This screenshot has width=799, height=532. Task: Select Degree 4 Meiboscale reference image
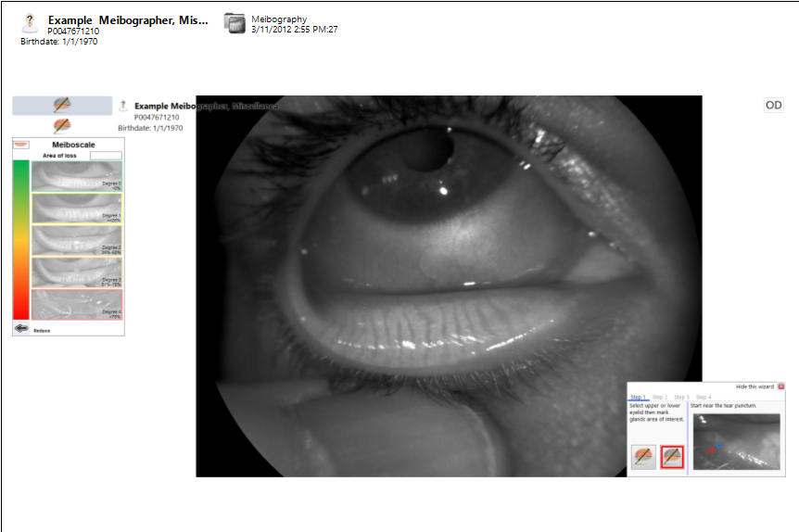click(x=77, y=304)
